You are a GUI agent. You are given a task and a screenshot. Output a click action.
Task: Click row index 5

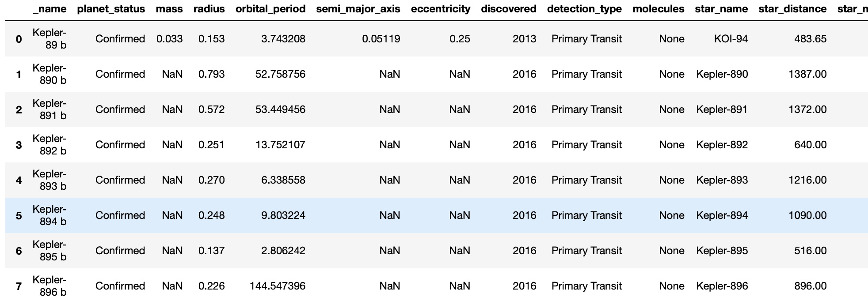pos(19,215)
